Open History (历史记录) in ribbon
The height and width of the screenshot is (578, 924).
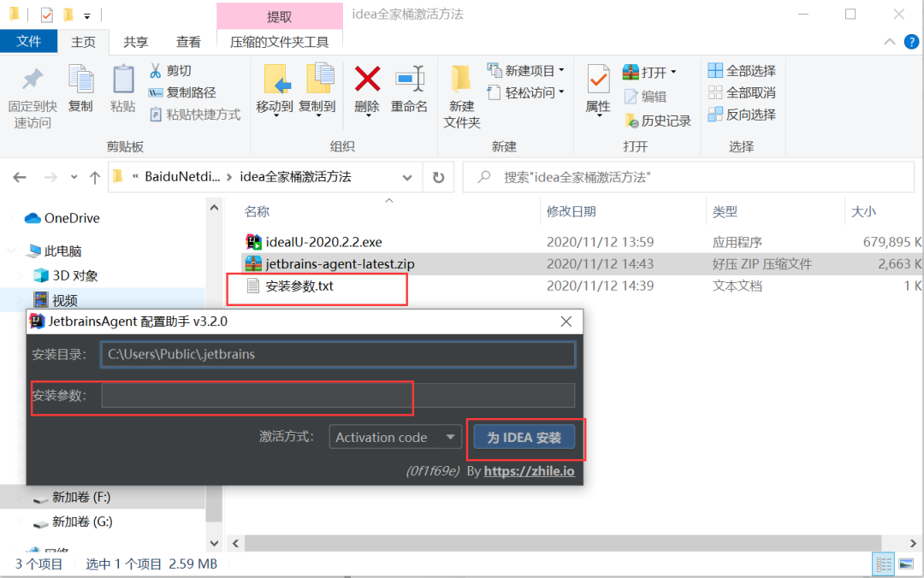tap(658, 121)
